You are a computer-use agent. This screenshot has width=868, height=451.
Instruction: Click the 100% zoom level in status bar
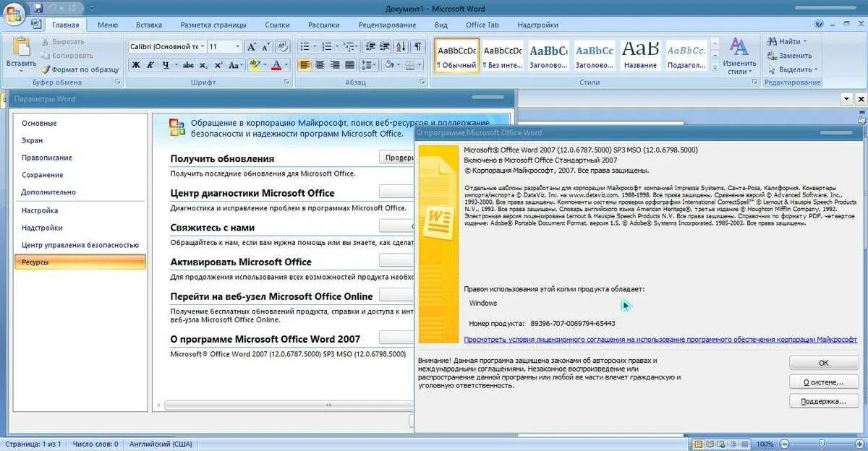(765, 444)
